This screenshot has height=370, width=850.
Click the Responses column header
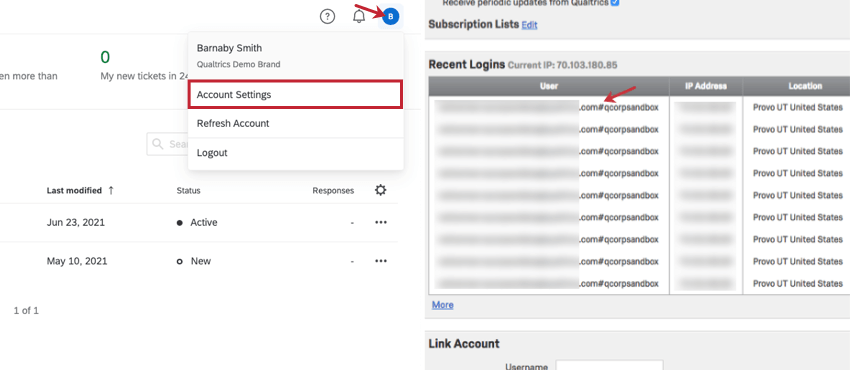(x=333, y=191)
